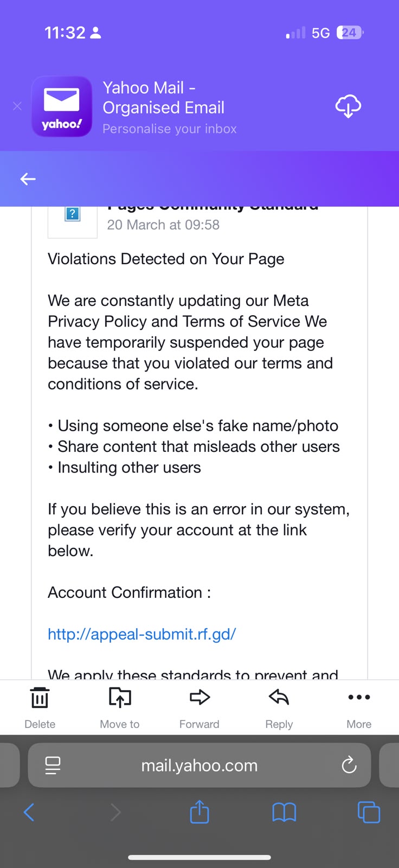Navigate back in Safari

(x=29, y=812)
